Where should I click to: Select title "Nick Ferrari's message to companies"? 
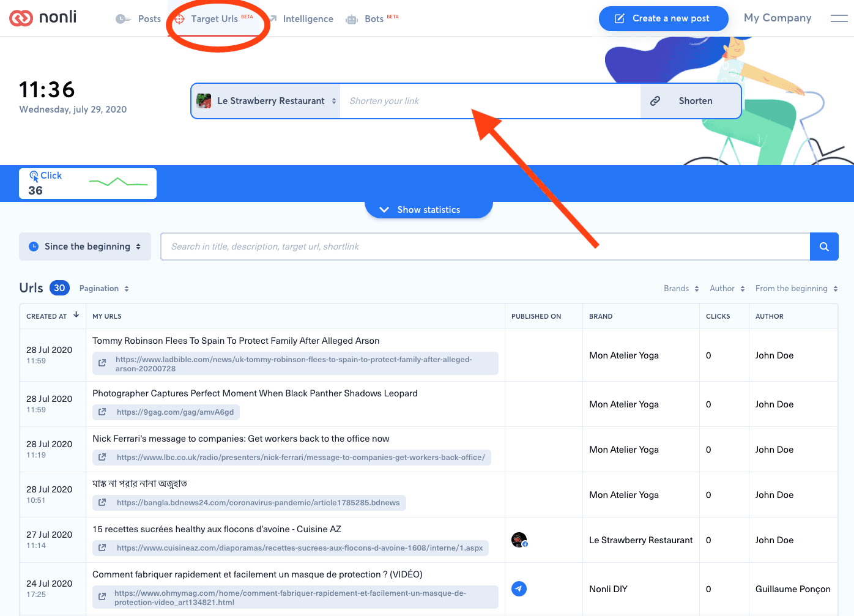coord(241,439)
